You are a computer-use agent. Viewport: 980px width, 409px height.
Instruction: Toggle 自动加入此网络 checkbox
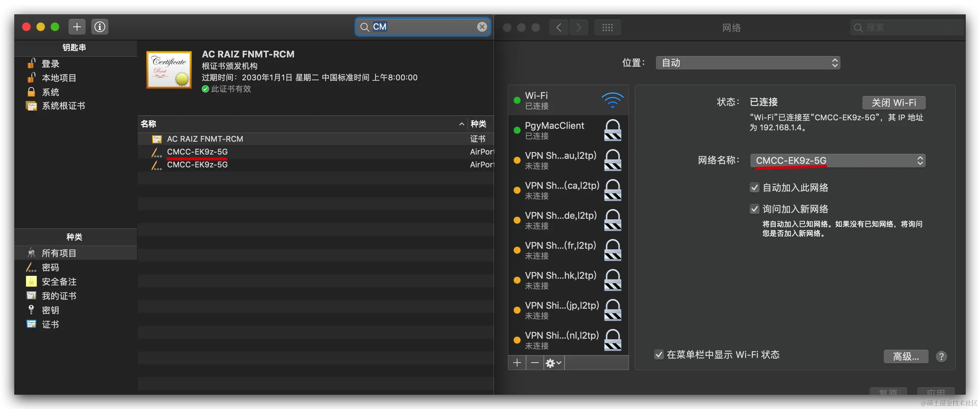(x=754, y=187)
